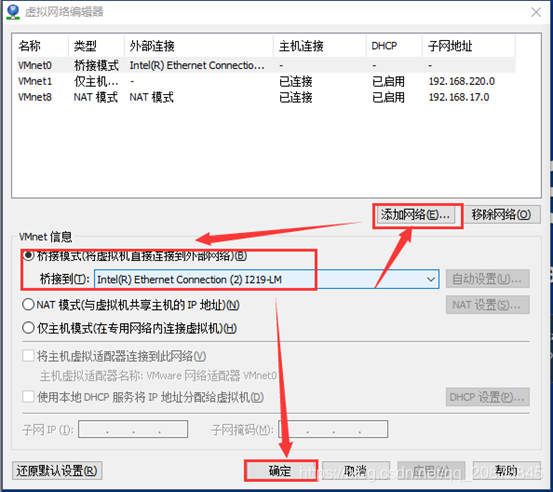Select the VMnet8 row

point(266,97)
